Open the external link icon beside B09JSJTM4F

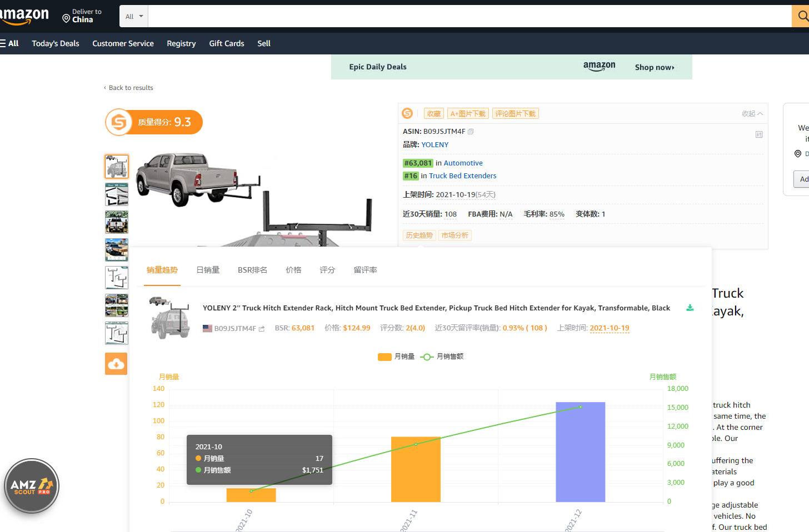[262, 329]
